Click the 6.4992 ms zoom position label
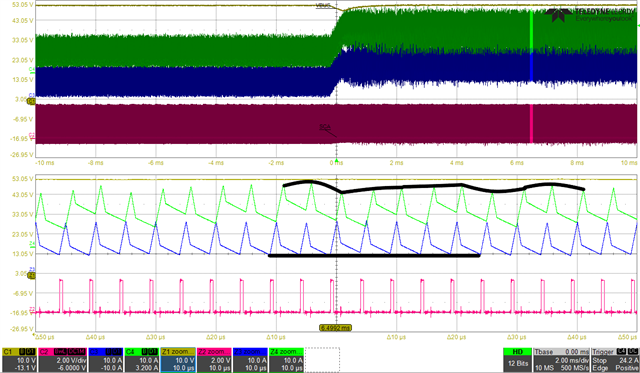Screen dimensions: 640x373 pos(335,328)
